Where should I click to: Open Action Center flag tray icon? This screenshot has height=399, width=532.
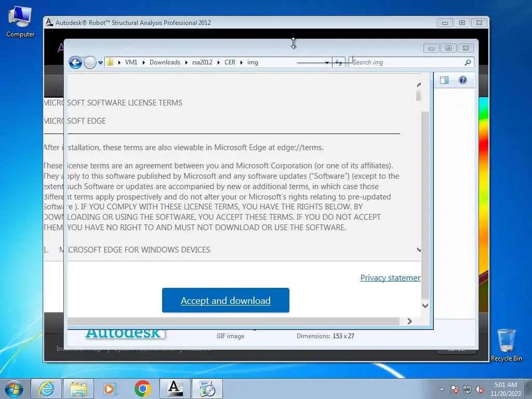(454, 389)
